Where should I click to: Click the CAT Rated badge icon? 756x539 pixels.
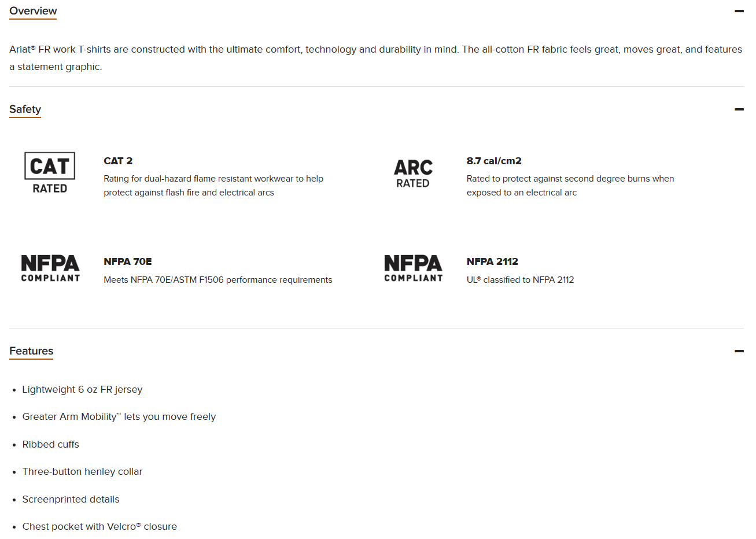[50, 172]
